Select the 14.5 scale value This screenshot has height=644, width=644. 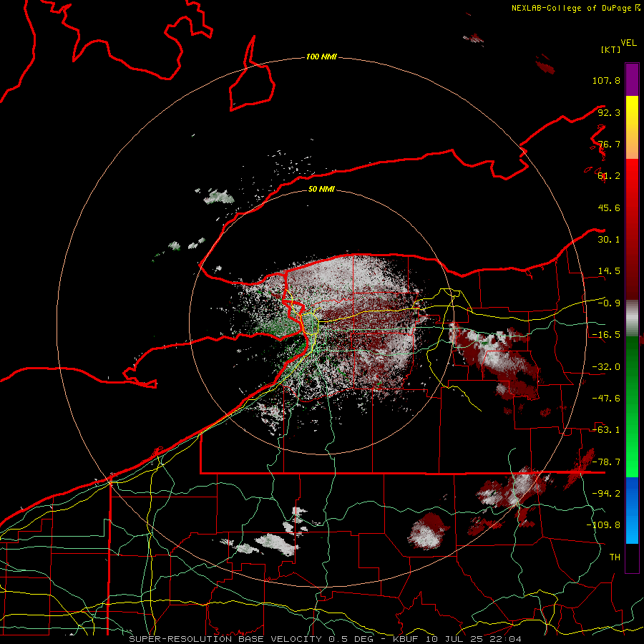(609, 271)
